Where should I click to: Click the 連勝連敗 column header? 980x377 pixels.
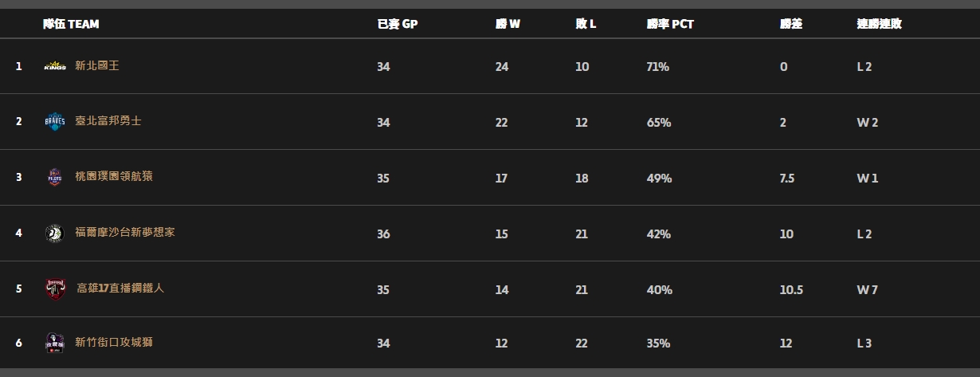[879, 24]
